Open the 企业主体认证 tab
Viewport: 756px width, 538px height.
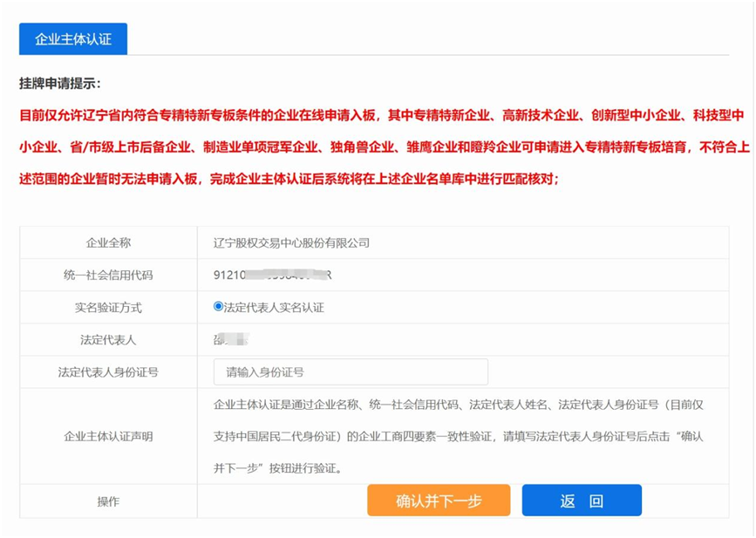73,38
